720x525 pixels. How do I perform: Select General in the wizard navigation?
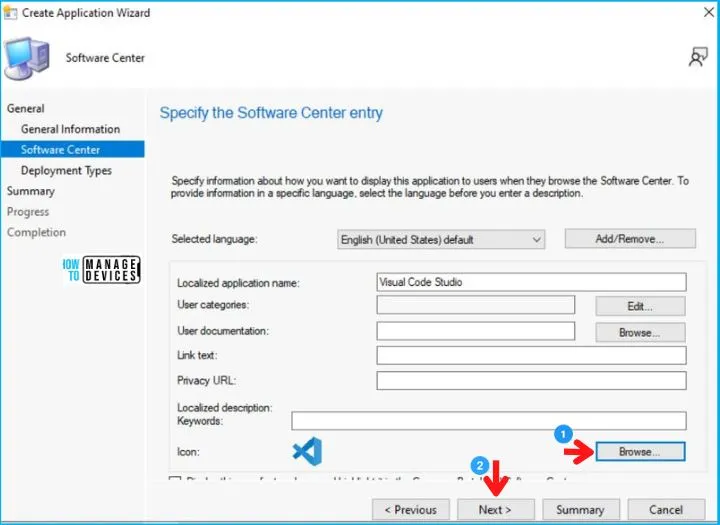(x=26, y=108)
